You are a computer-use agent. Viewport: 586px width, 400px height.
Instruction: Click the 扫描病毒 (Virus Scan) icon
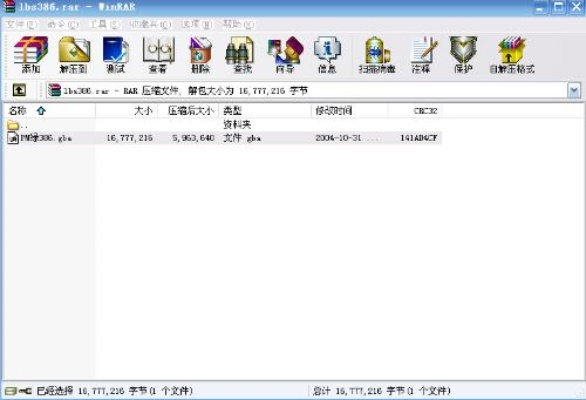point(377,55)
